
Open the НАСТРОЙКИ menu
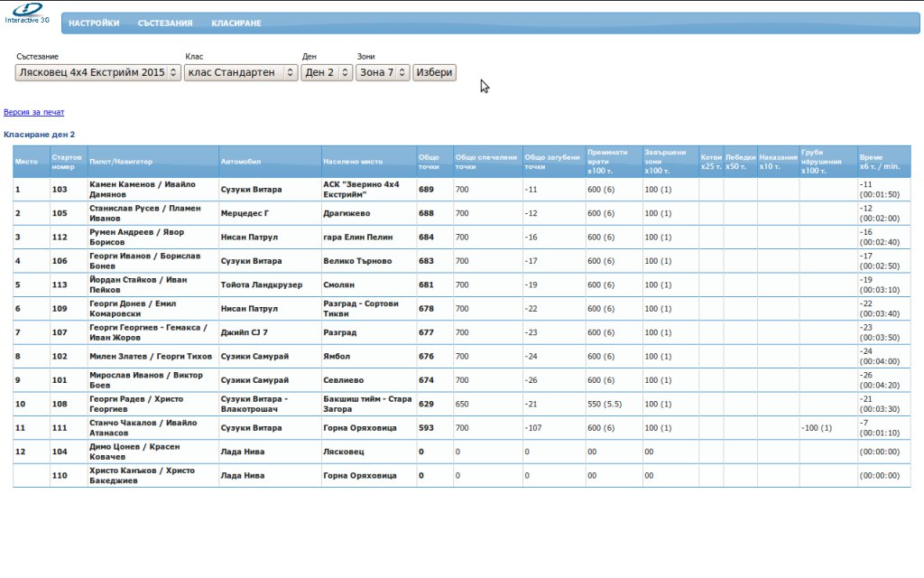click(x=94, y=23)
